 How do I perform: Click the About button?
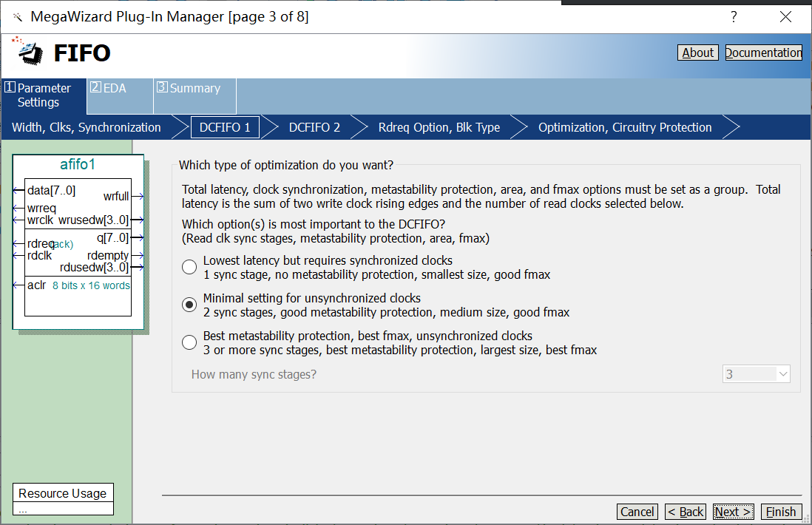697,52
